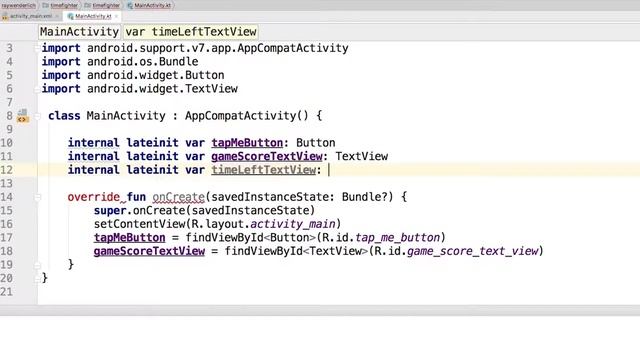Click 'setContentView' call on line 16
Viewport: 640px width, 360px height.
[x=139, y=224]
